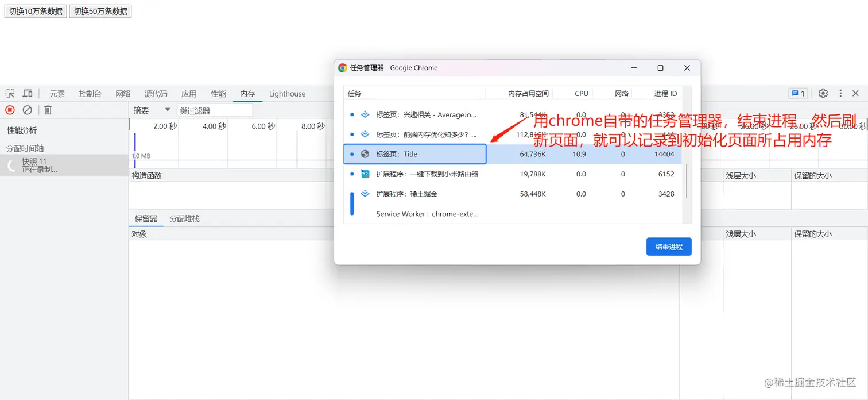The height and width of the screenshot is (400, 868).
Task: Open the 摘要 view dropdown
Action: tap(152, 110)
